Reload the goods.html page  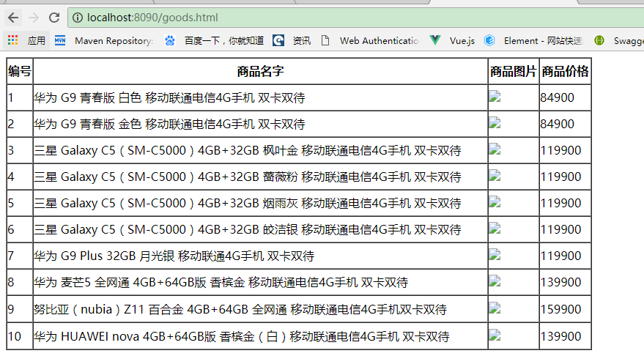[54, 18]
